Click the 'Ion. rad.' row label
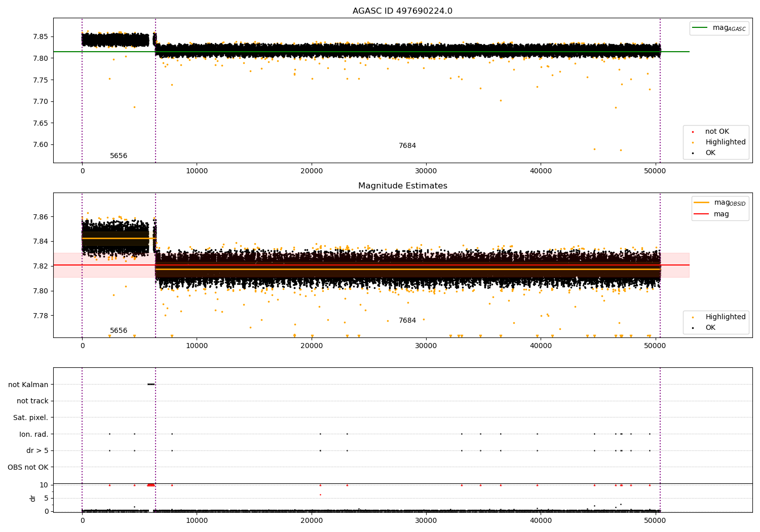Image resolution: width=760 pixels, height=532 pixels. click(34, 434)
